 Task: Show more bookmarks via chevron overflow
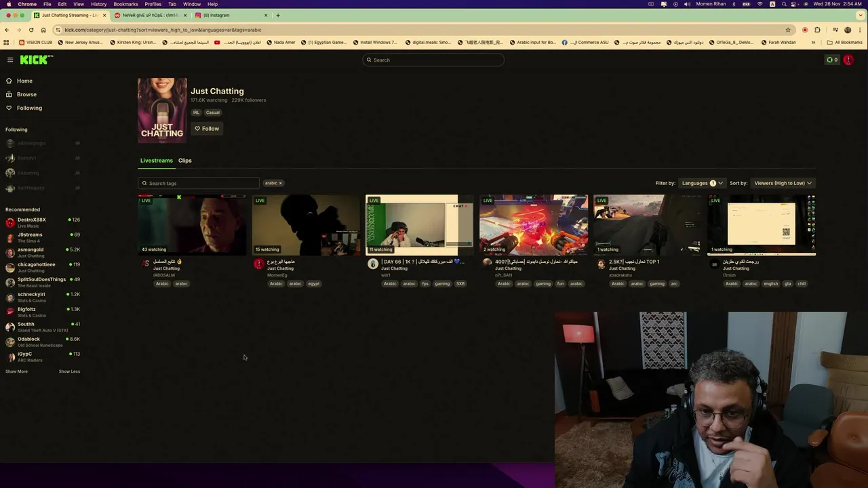(x=813, y=42)
